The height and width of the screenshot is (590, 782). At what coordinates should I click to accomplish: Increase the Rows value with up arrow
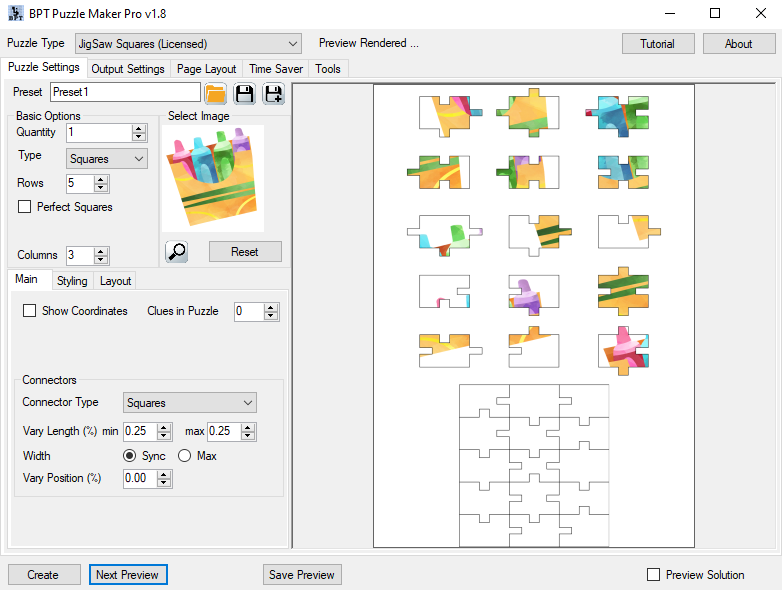[101, 179]
